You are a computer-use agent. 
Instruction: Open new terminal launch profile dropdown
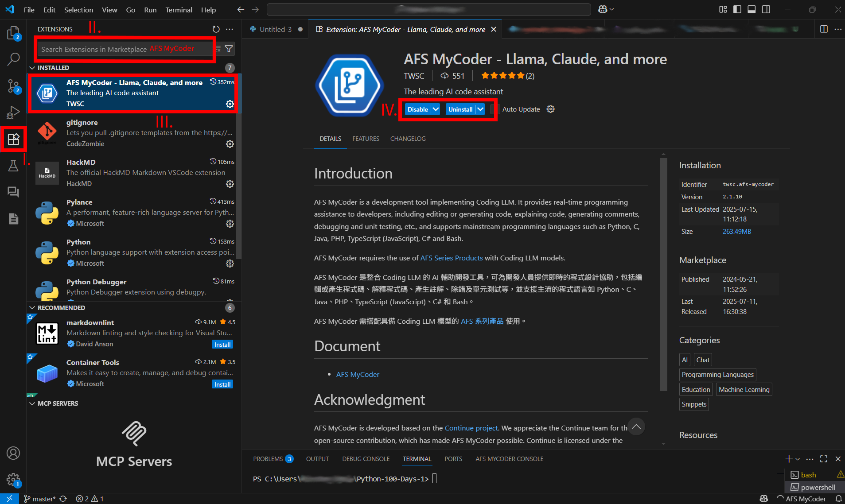[x=798, y=459]
